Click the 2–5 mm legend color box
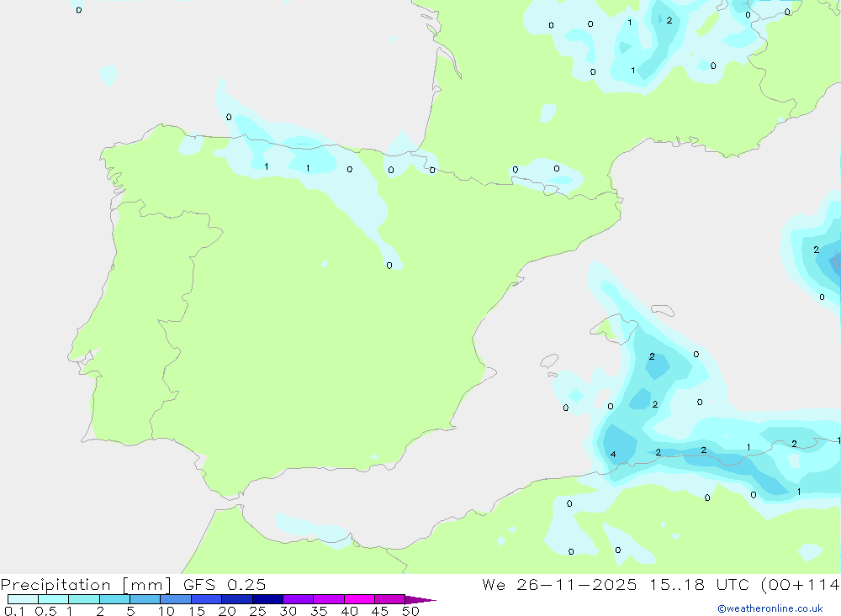The height and width of the screenshot is (616, 841). 114,599
